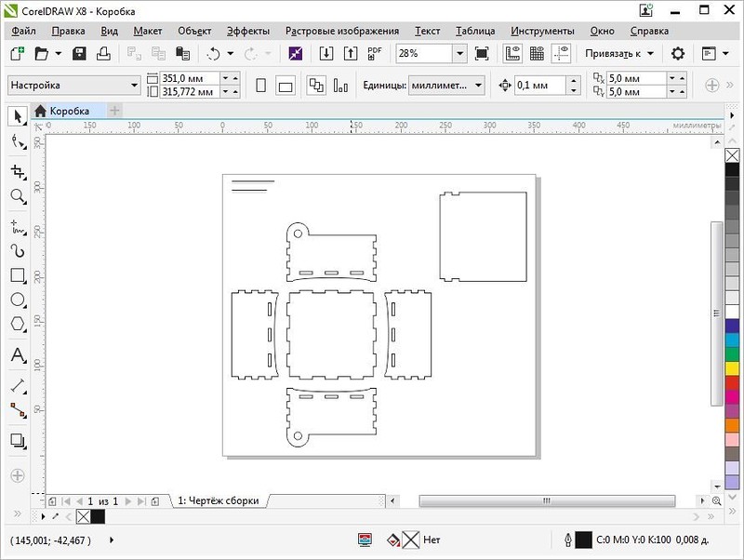Create a new document

coord(18,53)
